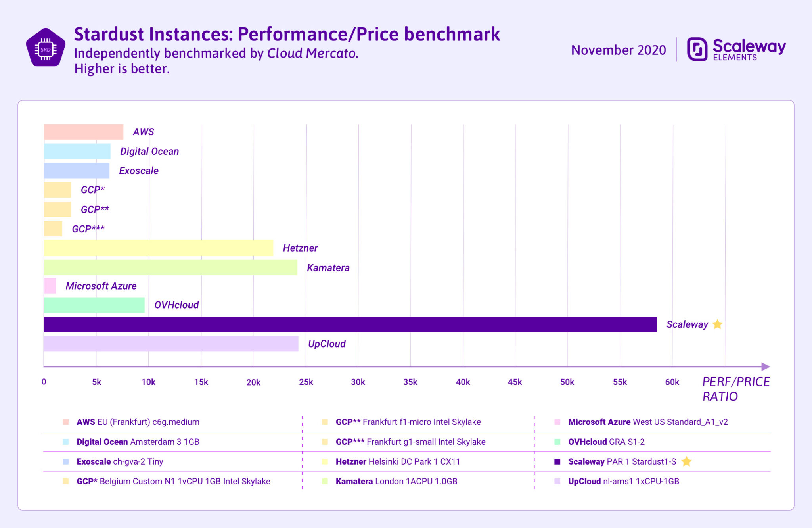Click the 'Digital Ocean' bar label

click(149, 151)
